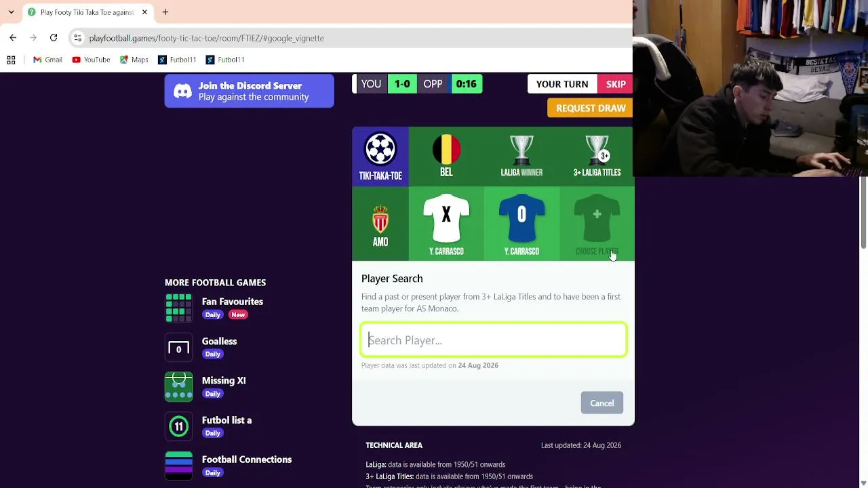Click the page vertical scrollbar
This screenshot has height=488, width=868.
point(863,211)
